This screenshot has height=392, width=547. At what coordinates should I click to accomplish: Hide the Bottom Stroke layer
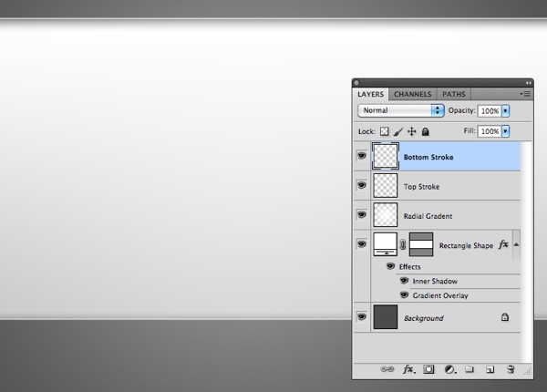coord(362,156)
